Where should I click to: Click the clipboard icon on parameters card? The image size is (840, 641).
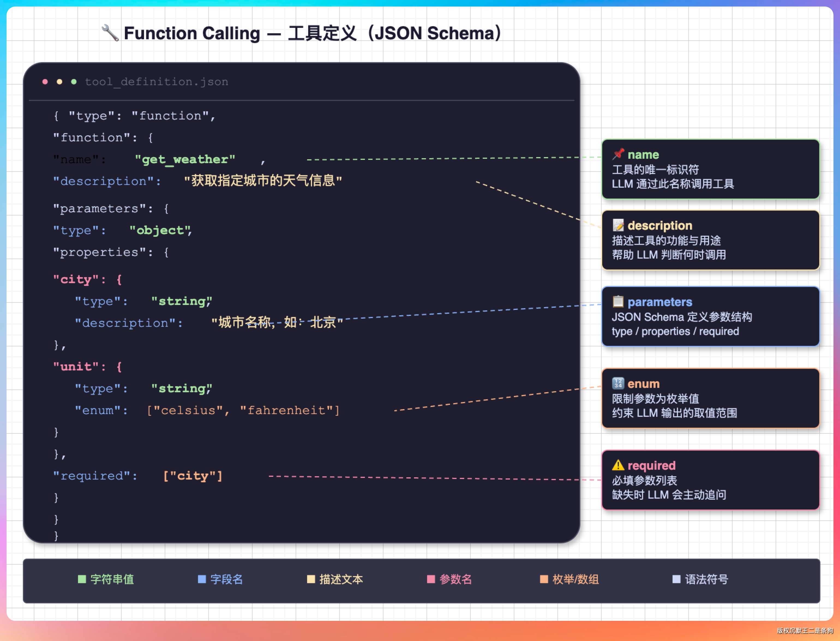click(618, 301)
